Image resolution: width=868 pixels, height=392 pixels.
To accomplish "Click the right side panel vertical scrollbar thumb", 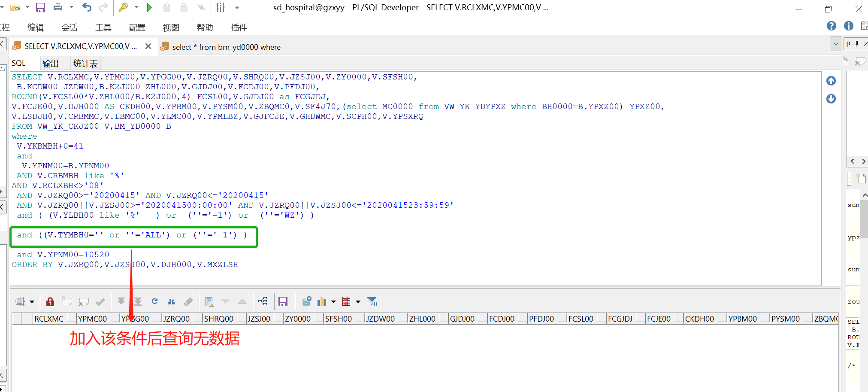I will (865, 219).
